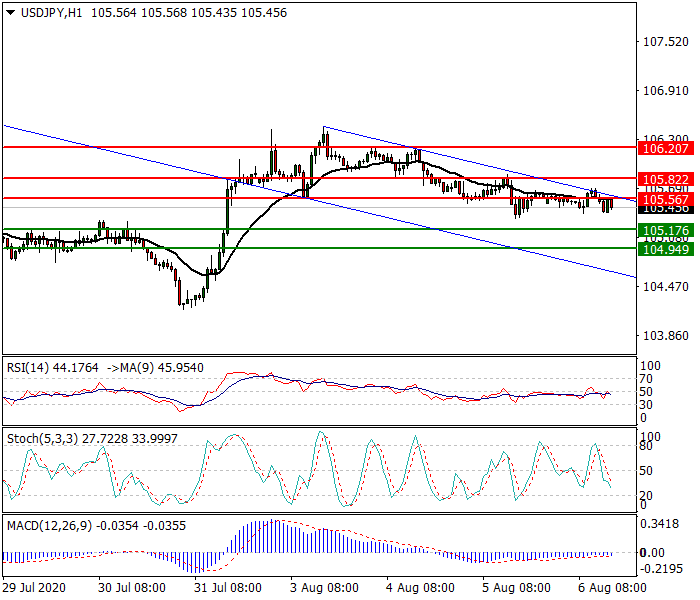Viewport: 700px width, 600px height.
Task: Select the Stochastic scale level 80
Action: [646, 446]
